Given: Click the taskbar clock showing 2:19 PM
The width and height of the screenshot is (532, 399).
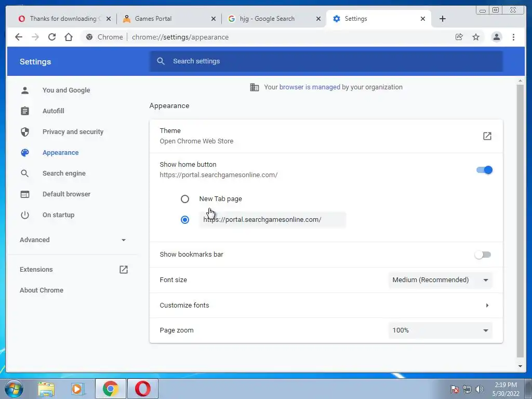Looking at the screenshot, I should (x=506, y=389).
